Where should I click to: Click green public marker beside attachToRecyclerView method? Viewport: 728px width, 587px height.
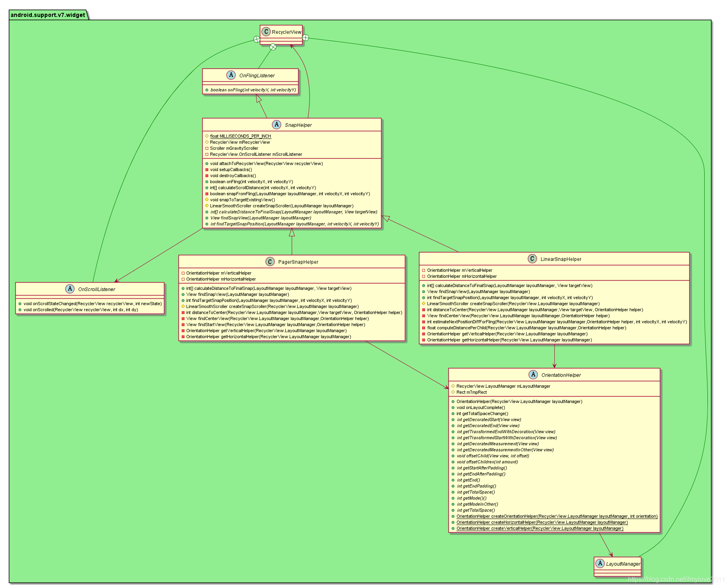pos(207,163)
